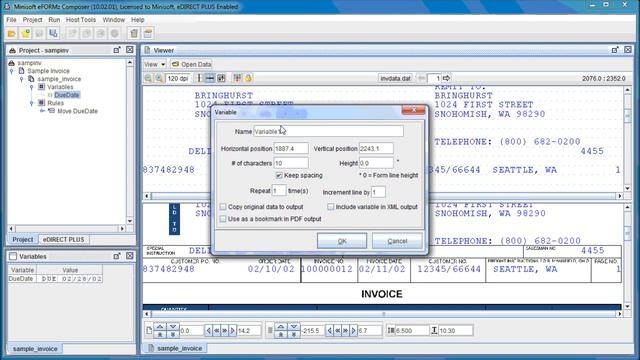Select the sample_invoice tab below the Viewer
This screenshot has width=640, height=360.
tap(175, 348)
